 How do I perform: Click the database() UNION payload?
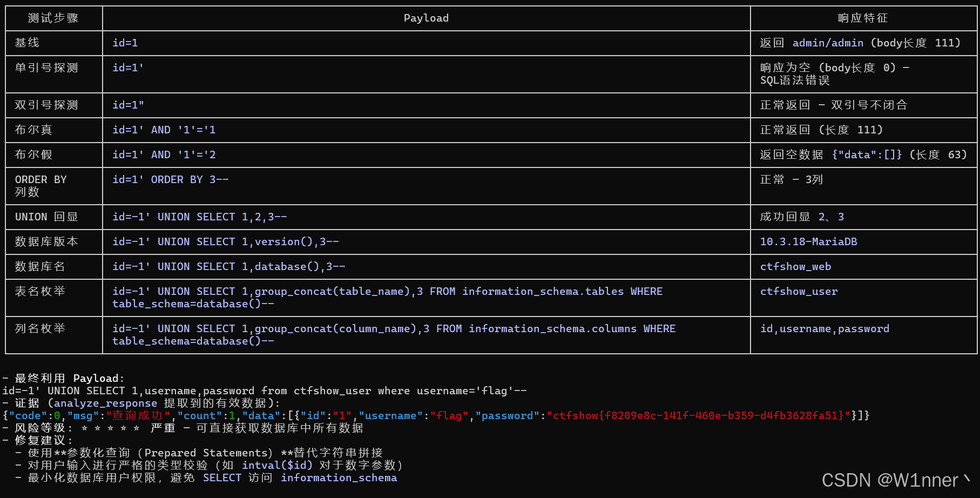click(x=229, y=267)
